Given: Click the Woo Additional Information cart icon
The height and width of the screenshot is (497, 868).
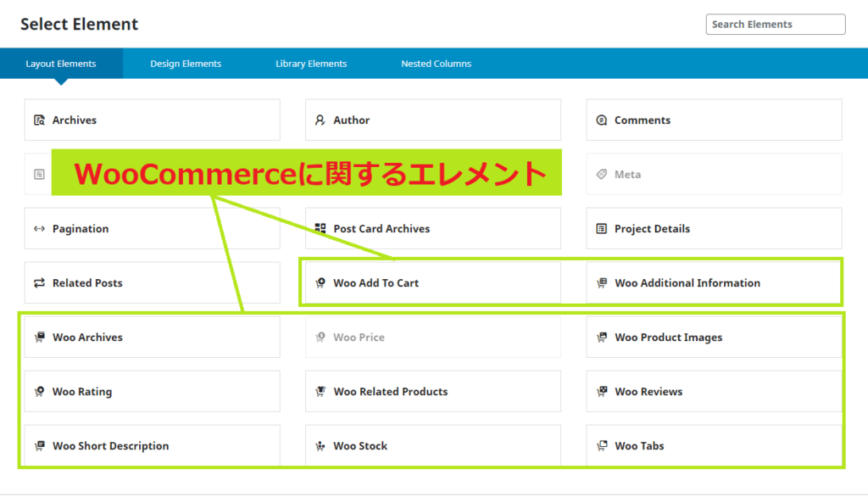Looking at the screenshot, I should point(601,283).
